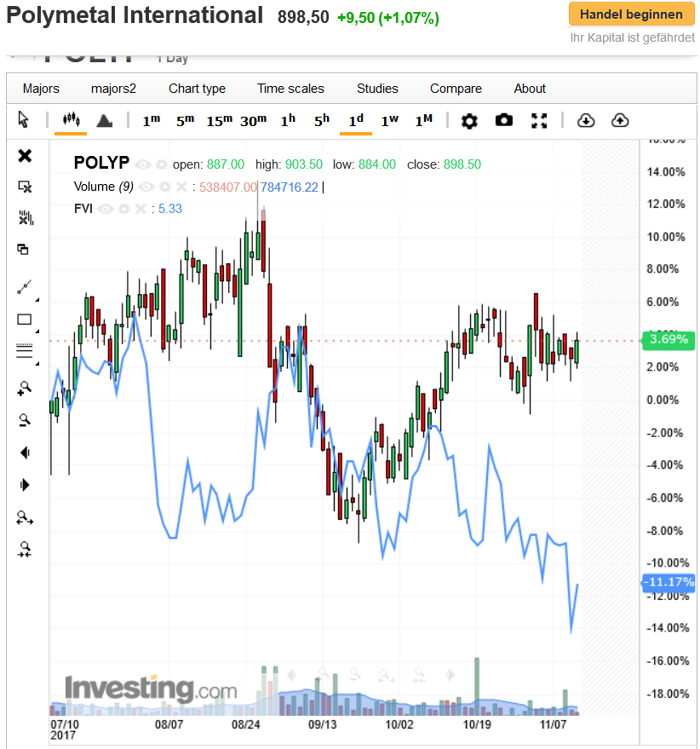Move chart right with arrow
This screenshot has height=749, width=700.
(25, 485)
